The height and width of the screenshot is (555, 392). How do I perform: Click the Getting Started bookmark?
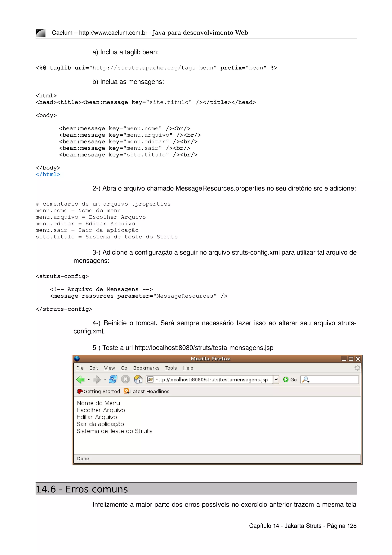99,391
